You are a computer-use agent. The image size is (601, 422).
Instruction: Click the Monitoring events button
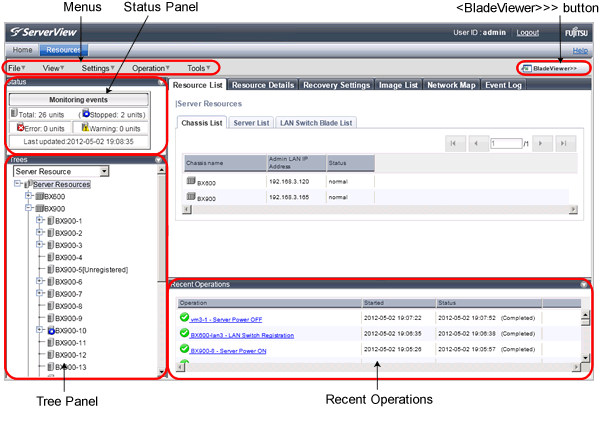pyautogui.click(x=79, y=100)
